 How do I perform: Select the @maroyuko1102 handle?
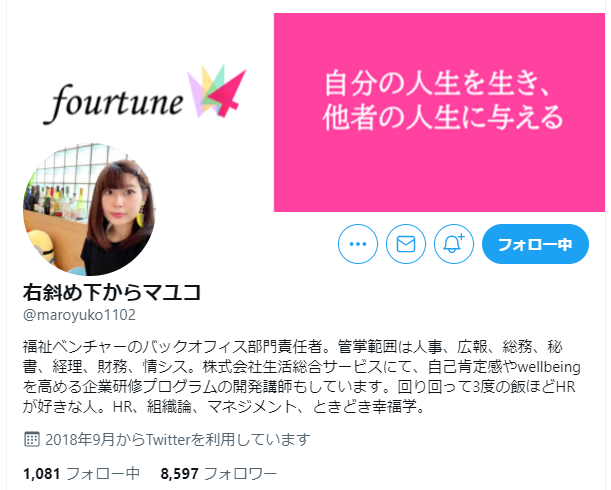(x=79, y=315)
